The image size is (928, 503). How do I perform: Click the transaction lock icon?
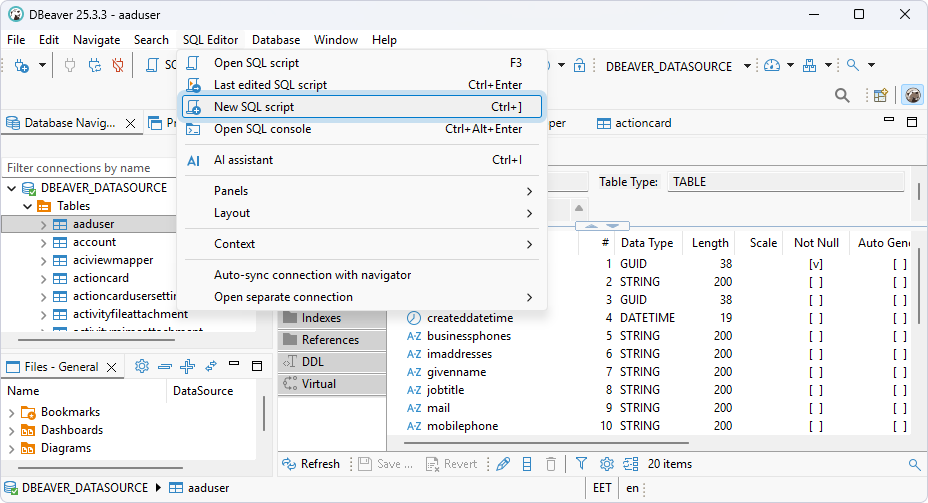click(x=579, y=65)
